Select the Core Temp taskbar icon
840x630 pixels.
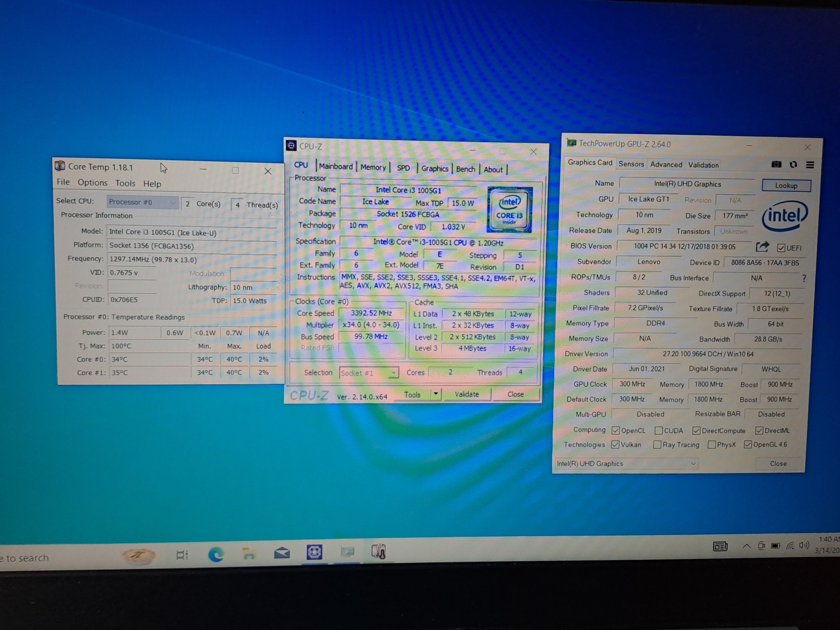tap(378, 551)
